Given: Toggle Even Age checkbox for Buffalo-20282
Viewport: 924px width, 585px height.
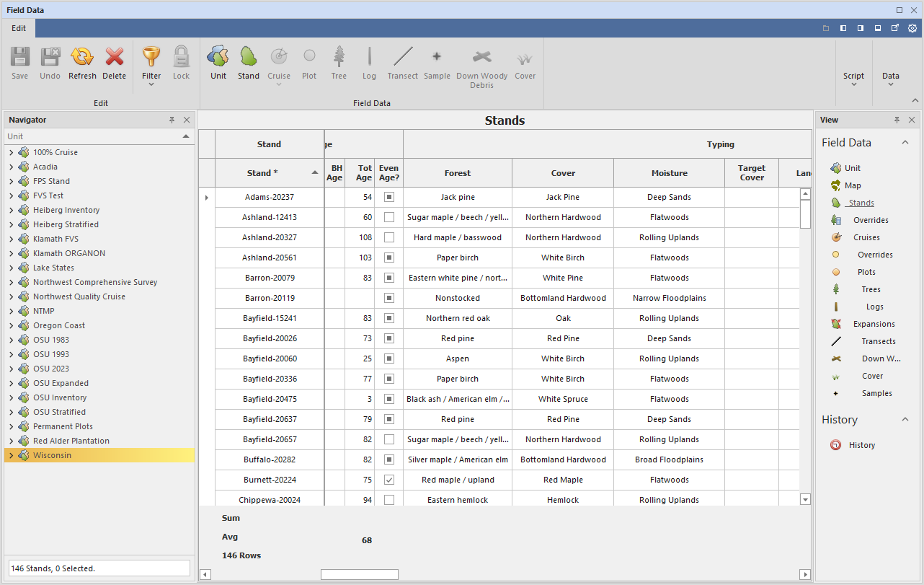Looking at the screenshot, I should pyautogui.click(x=389, y=459).
